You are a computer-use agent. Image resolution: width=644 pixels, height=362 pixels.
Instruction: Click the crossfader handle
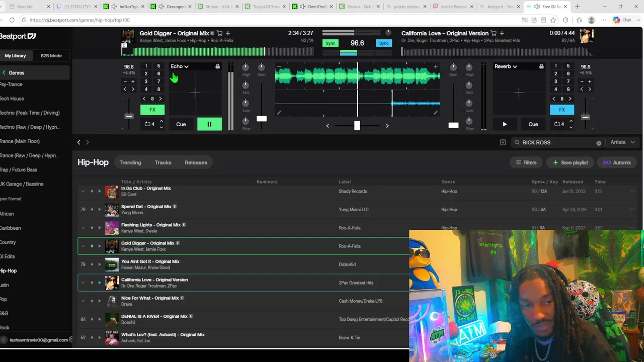[x=357, y=125]
